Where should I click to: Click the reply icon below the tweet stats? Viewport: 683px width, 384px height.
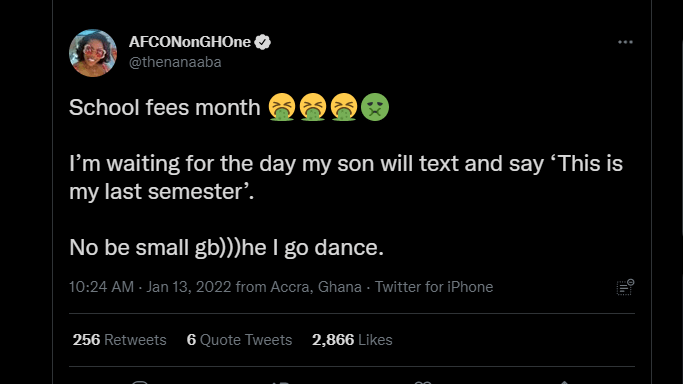pyautogui.click(x=140, y=382)
